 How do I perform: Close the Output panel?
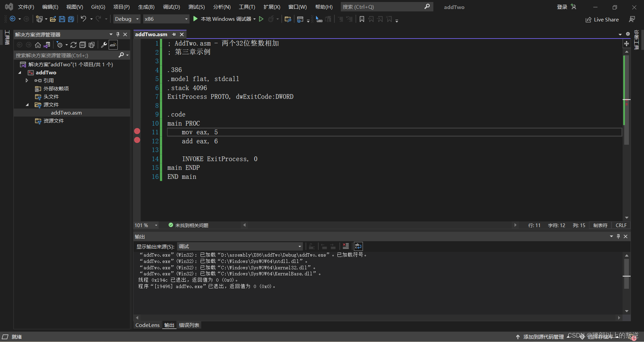coord(626,236)
